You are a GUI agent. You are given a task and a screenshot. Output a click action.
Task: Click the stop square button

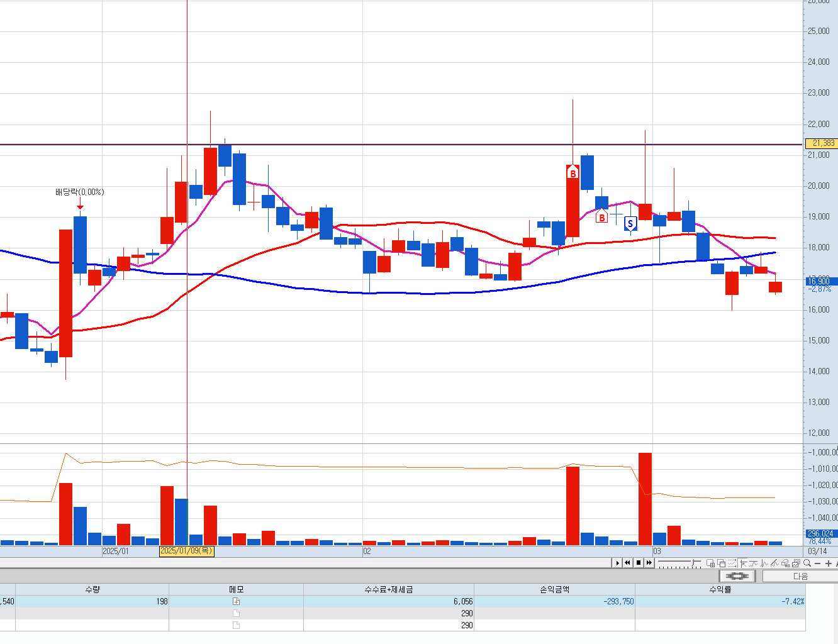point(639,563)
